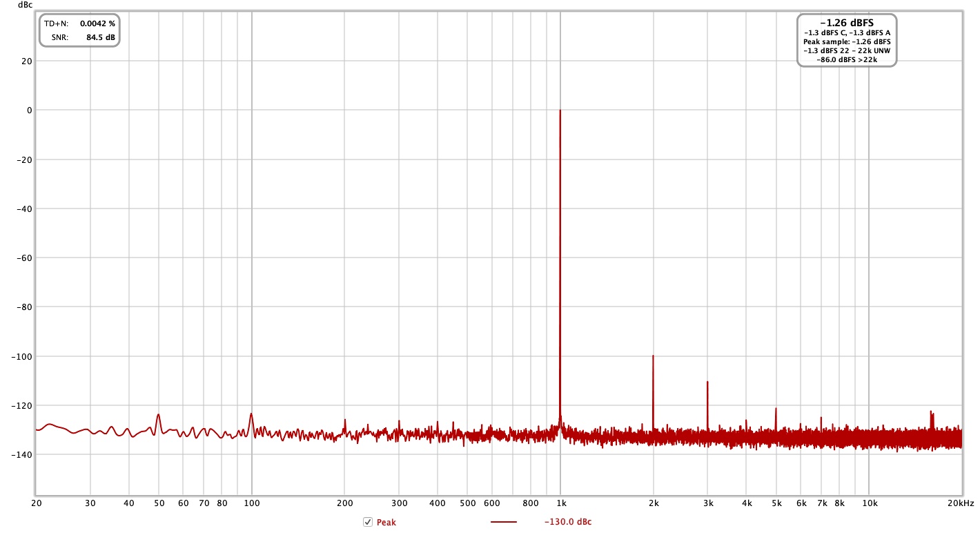980x533 pixels.
Task: Click the 50 Hz hum peak on trace
Action: (x=159, y=415)
